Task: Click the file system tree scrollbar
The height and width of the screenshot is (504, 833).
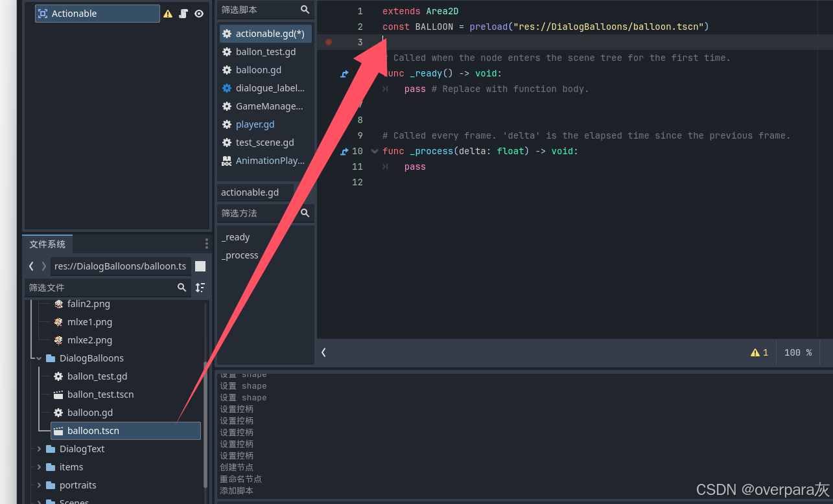Action: (x=206, y=424)
